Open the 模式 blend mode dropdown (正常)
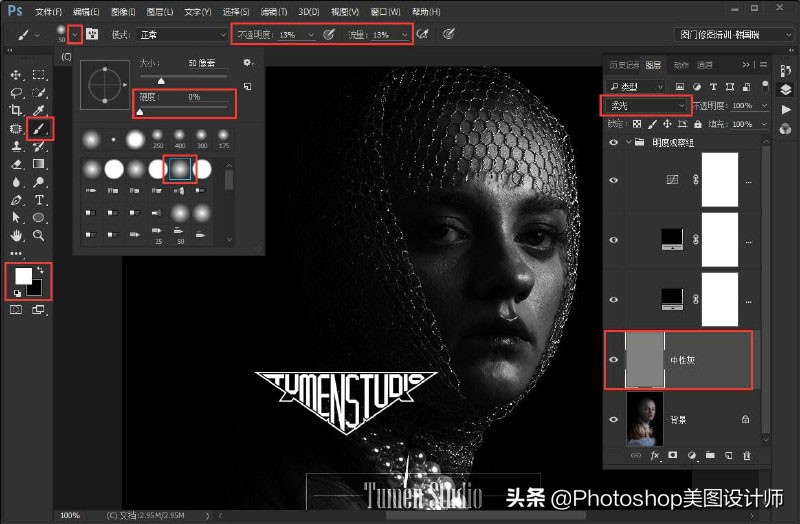 (181, 35)
